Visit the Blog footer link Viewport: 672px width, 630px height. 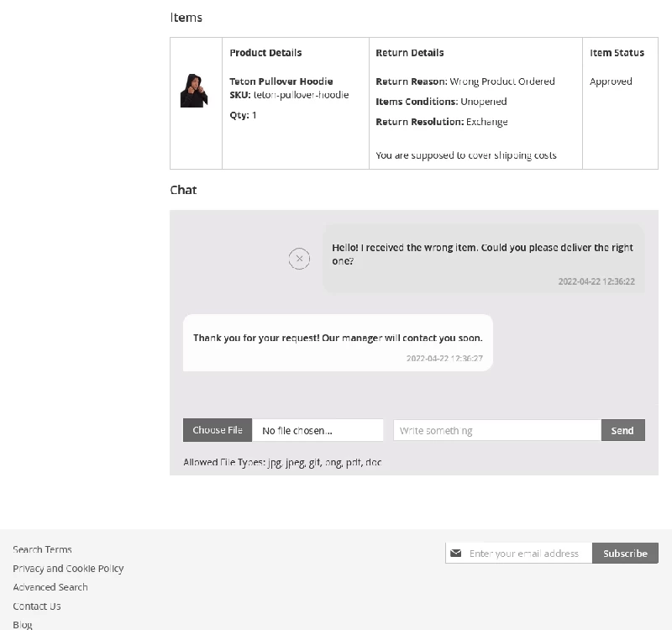[23, 625]
